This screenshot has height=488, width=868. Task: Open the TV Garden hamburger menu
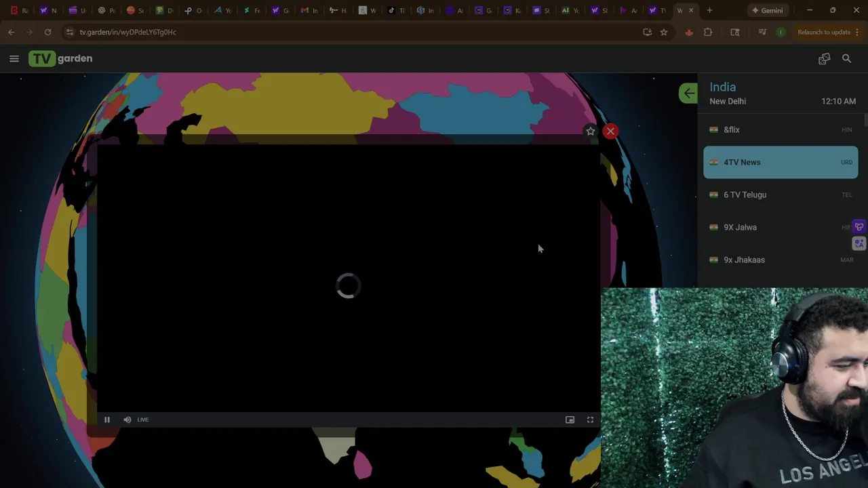pos(14,59)
